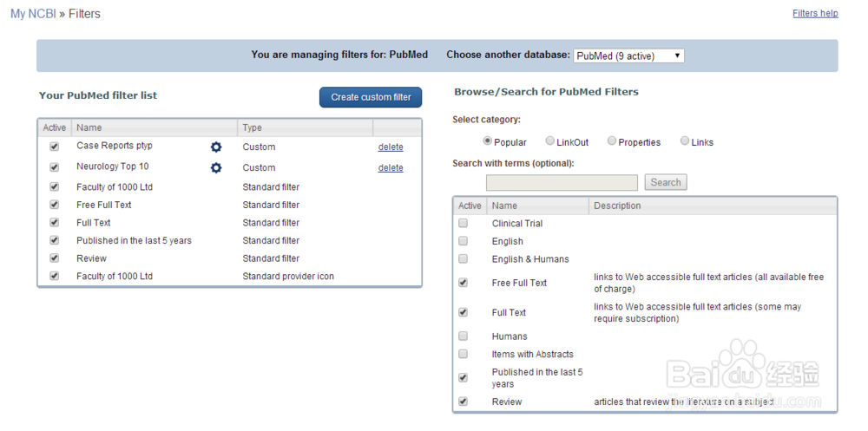The height and width of the screenshot is (431, 868).
Task: Select the Links category radio button
Action: pyautogui.click(x=685, y=141)
